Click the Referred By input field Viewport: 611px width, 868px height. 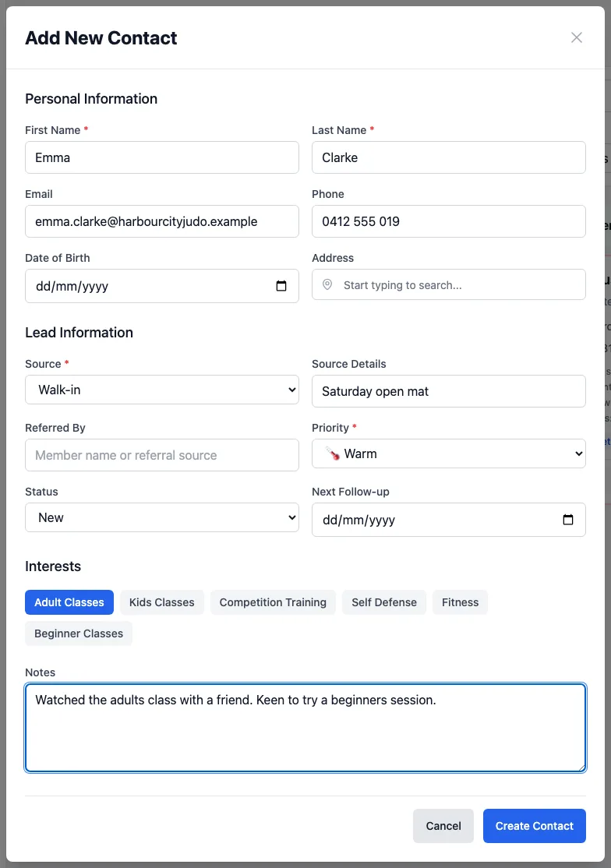(x=162, y=455)
